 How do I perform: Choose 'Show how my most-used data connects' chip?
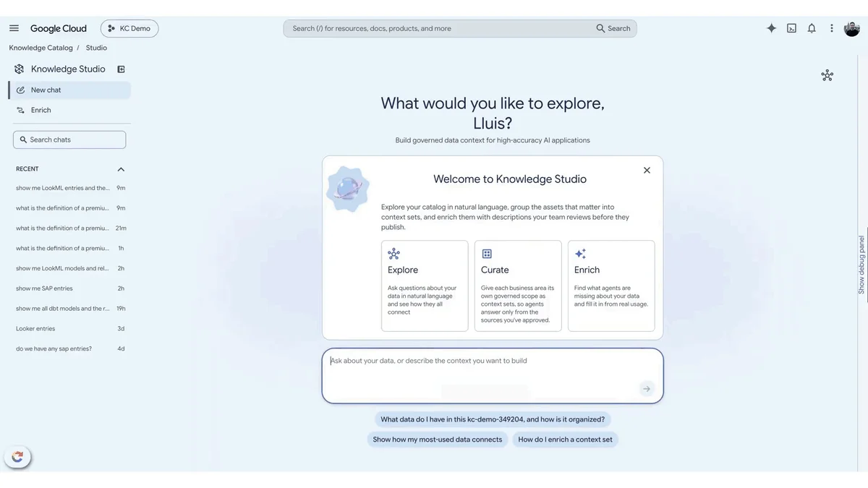click(437, 440)
